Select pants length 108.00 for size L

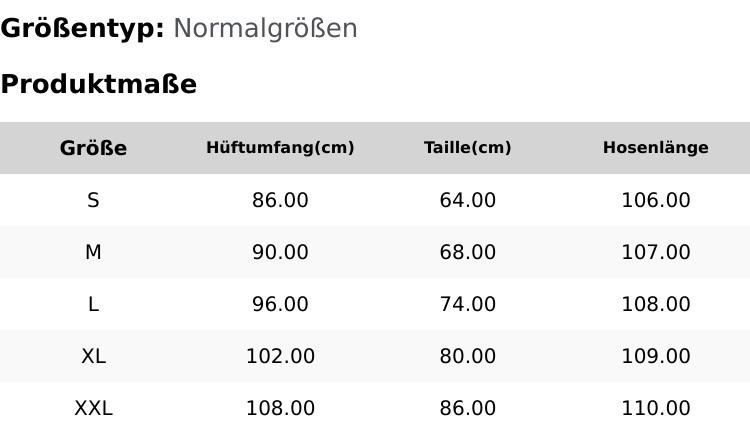coord(655,304)
